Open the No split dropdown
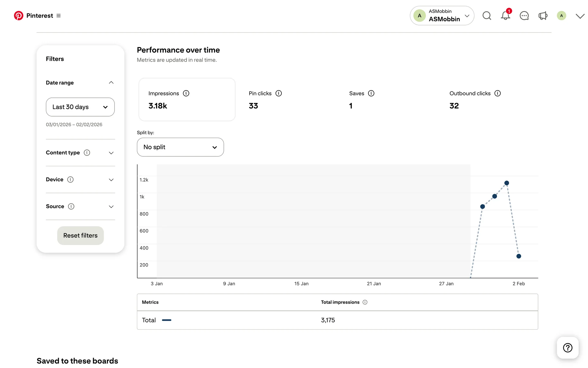 [x=180, y=147]
